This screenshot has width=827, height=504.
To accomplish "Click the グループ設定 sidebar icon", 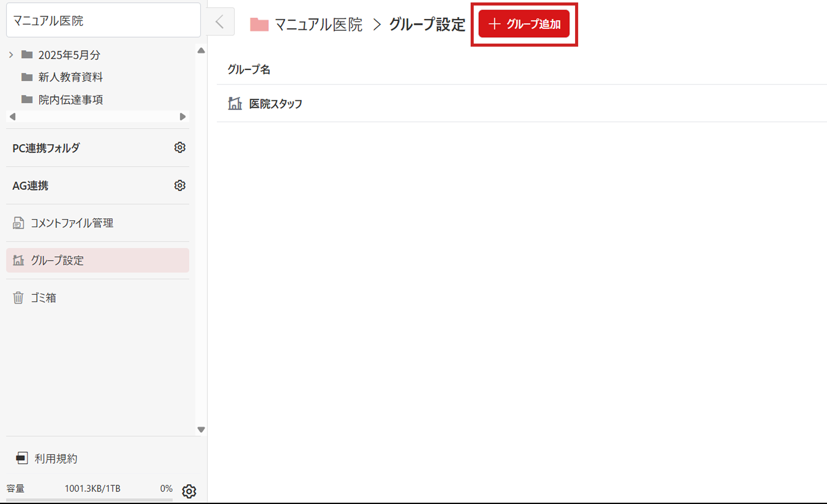I will pyautogui.click(x=18, y=260).
